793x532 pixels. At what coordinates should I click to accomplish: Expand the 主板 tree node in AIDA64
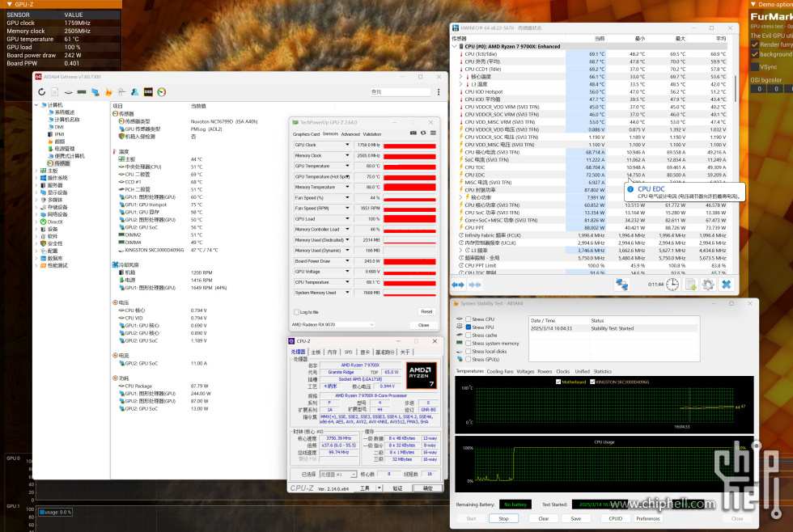pos(36,171)
